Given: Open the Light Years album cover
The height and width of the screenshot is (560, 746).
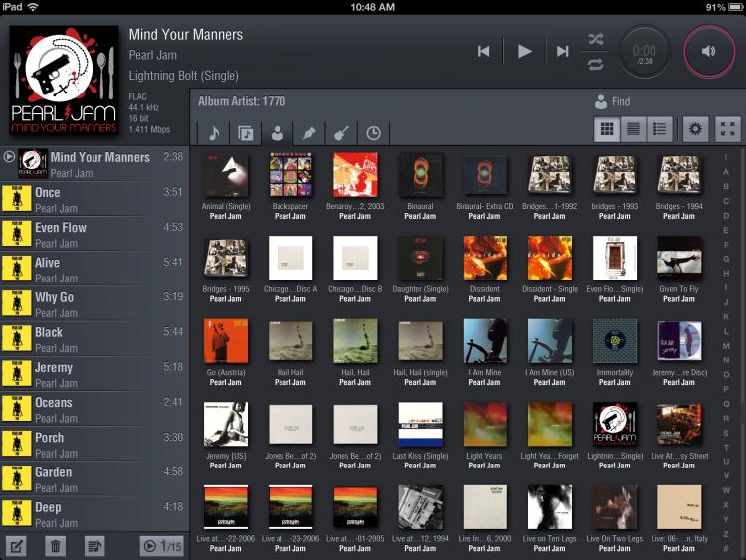Looking at the screenshot, I should click(x=484, y=424).
